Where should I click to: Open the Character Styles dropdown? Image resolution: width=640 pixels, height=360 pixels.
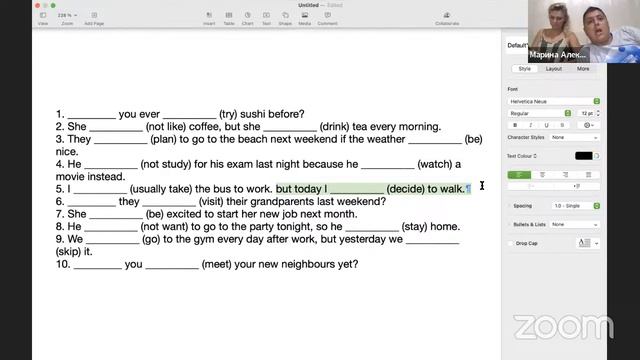575,138
